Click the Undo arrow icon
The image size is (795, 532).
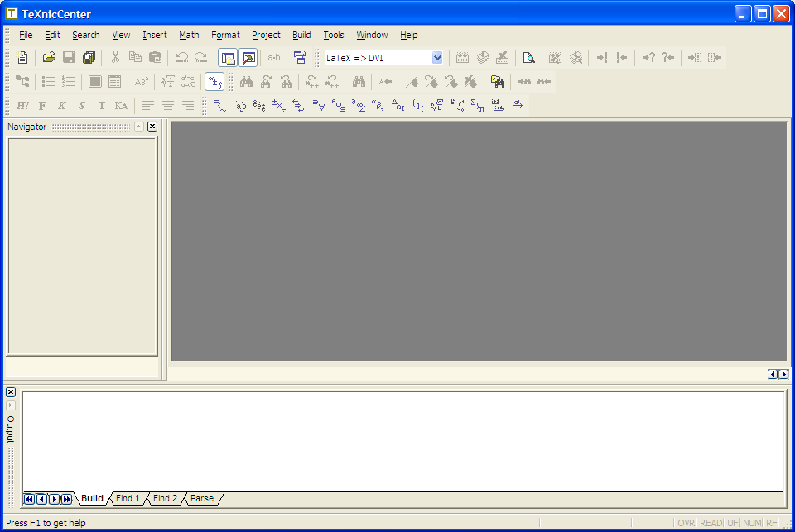tap(181, 58)
